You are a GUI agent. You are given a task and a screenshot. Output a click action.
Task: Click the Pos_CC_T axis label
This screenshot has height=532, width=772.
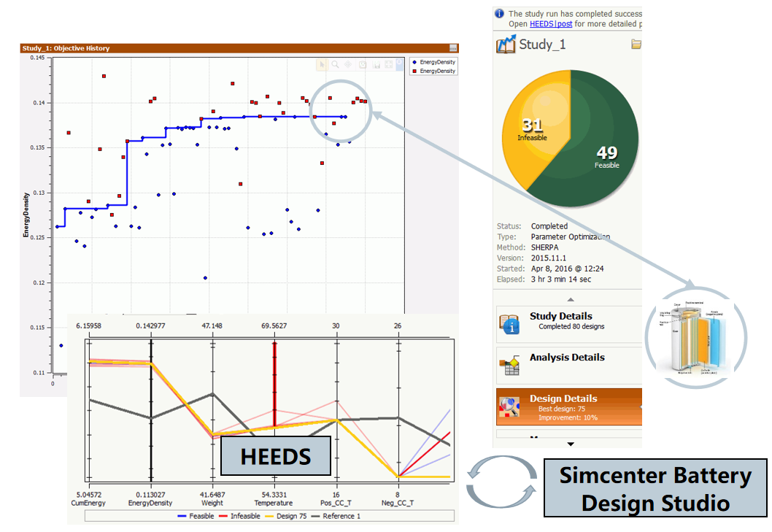click(336, 503)
